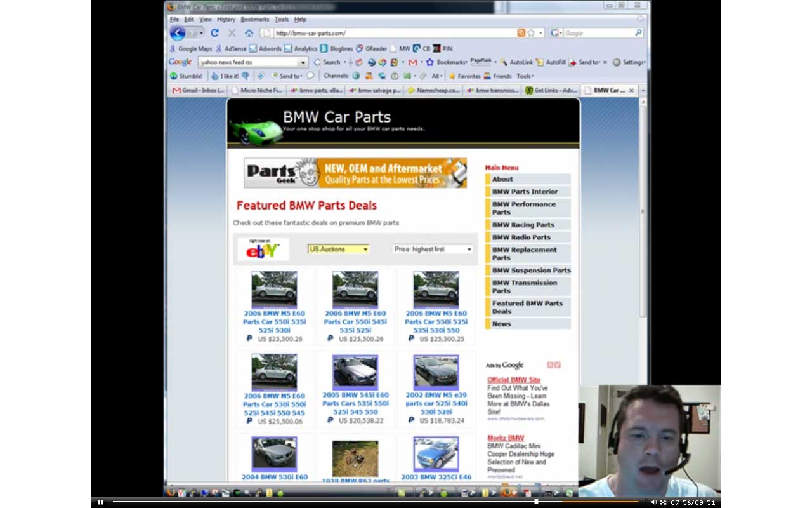Open the Google Maps bookmark
Screen dimensions: 812x508
tap(190, 48)
